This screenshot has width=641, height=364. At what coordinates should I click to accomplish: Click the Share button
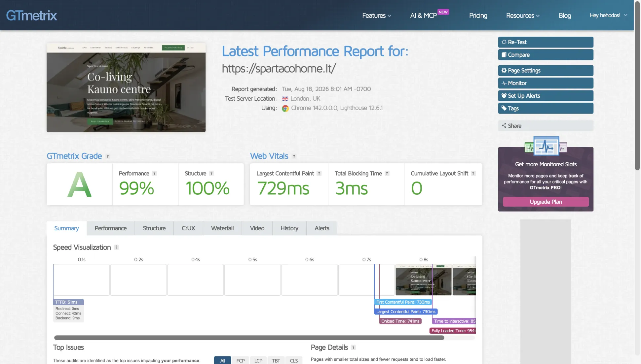(546, 126)
